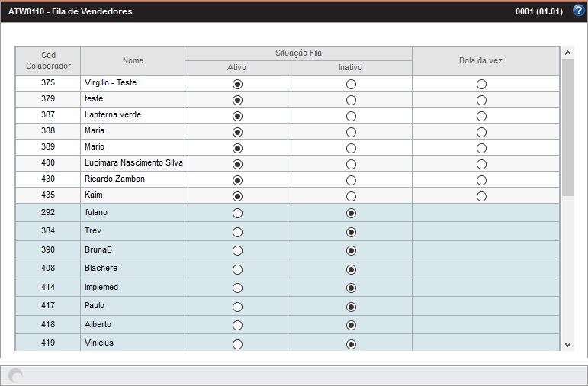The width and height of the screenshot is (588, 386).
Task: Mark Ricardo Zambon as Inativo
Action: pos(351,180)
